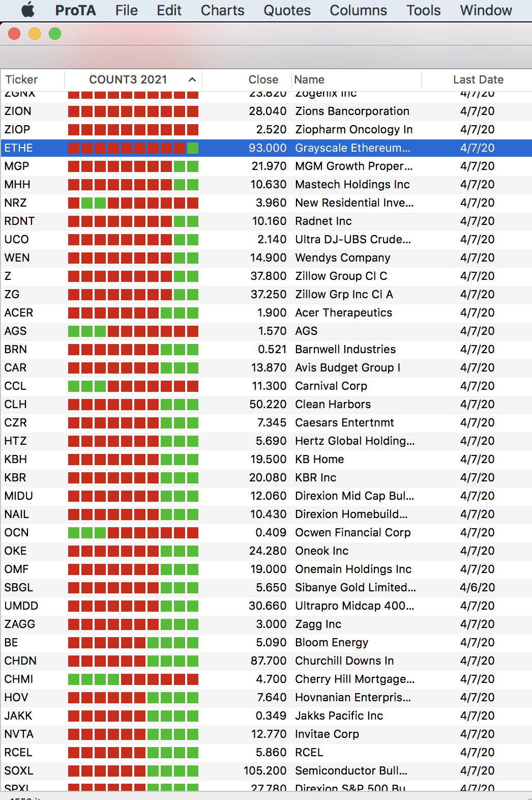Open the Tools menu
Viewport: 532px width, 800px height.
coord(423,10)
